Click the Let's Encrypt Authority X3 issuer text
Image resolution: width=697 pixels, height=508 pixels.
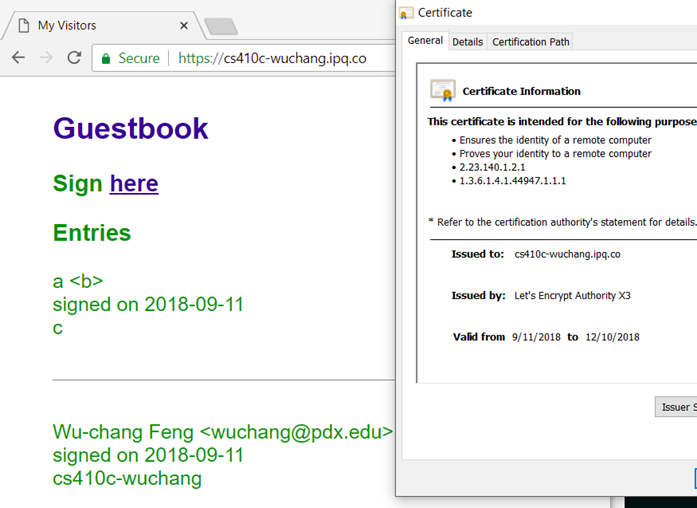(x=572, y=296)
